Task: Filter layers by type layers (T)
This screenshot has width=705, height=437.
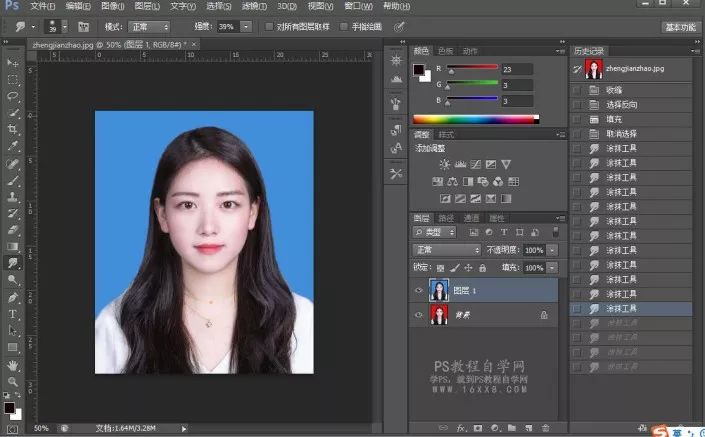Action: pyautogui.click(x=504, y=232)
